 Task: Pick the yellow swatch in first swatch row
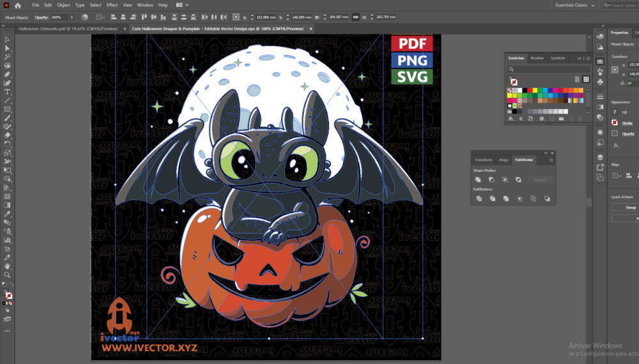[535, 91]
